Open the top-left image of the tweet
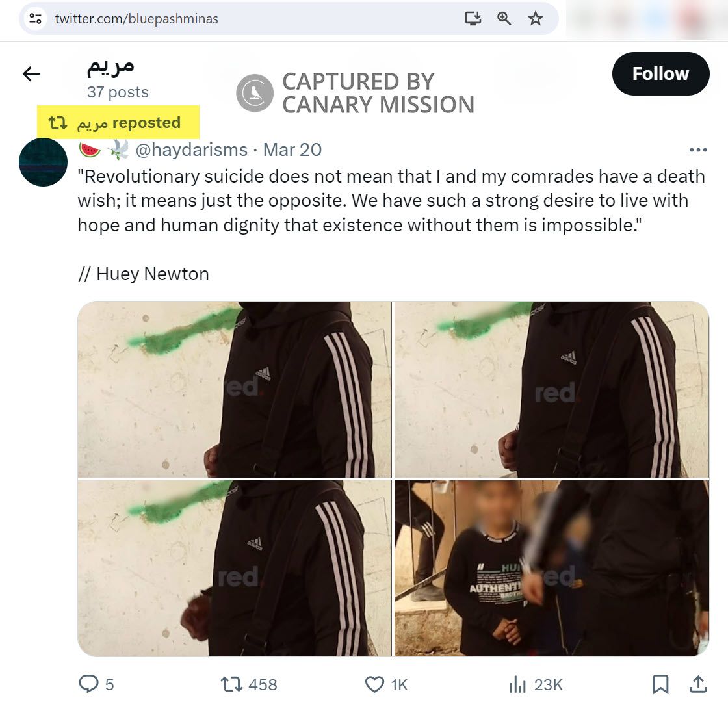The height and width of the screenshot is (711, 728). click(x=235, y=388)
